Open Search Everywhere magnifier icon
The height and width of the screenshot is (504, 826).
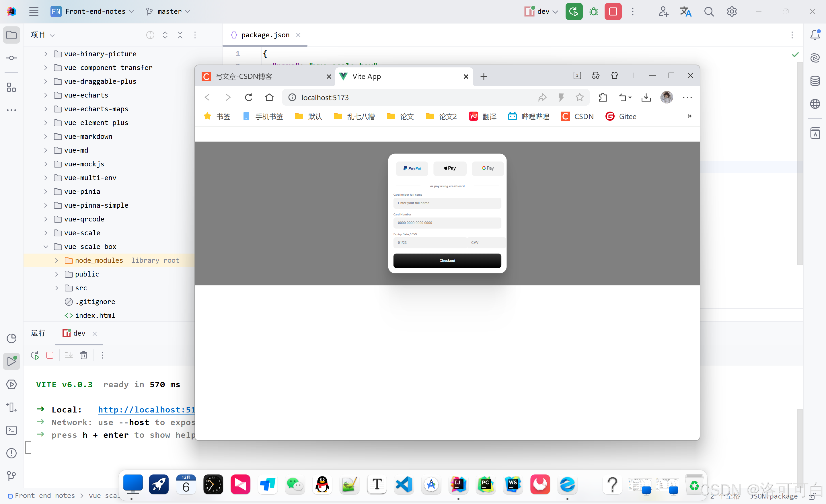[x=709, y=11]
